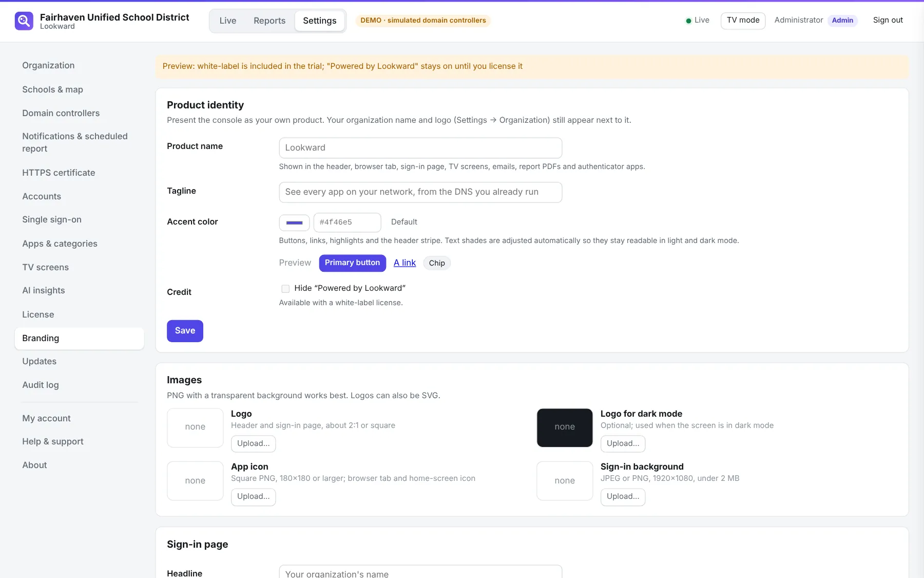The width and height of the screenshot is (924, 578).
Task: Upload an App icon image
Action: [253, 497]
